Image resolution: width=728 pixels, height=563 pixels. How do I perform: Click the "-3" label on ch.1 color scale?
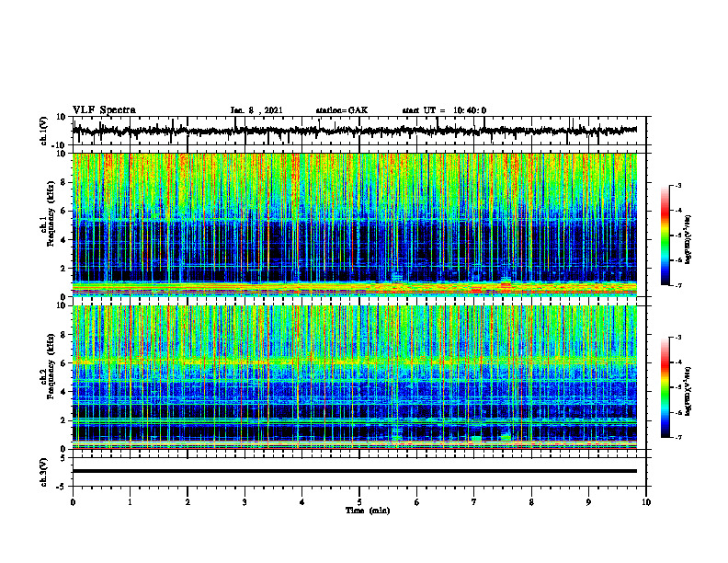coord(678,185)
